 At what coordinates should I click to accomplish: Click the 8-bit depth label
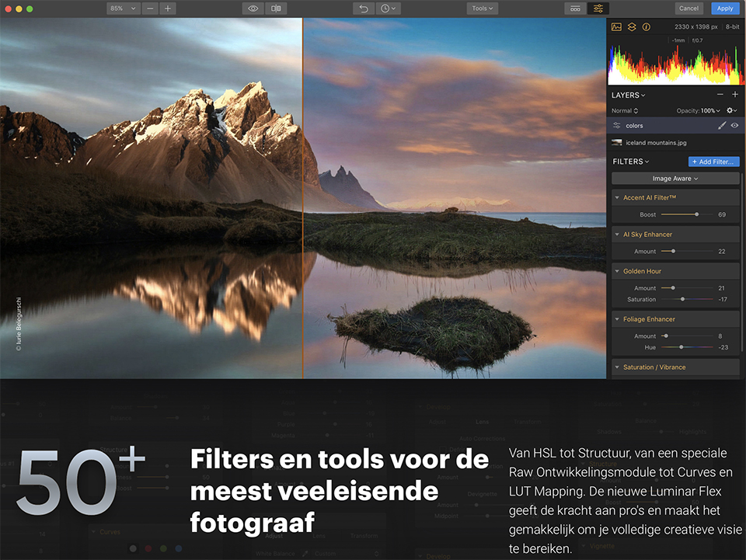point(732,27)
